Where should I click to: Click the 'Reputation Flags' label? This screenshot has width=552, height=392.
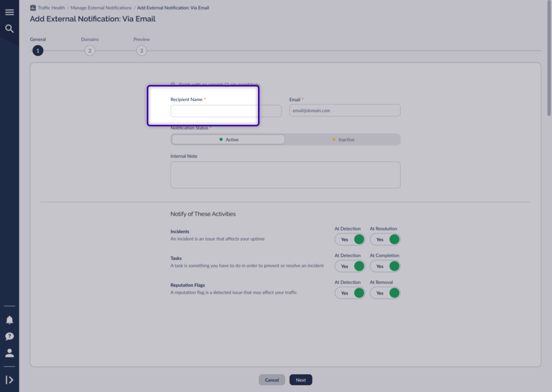188,285
